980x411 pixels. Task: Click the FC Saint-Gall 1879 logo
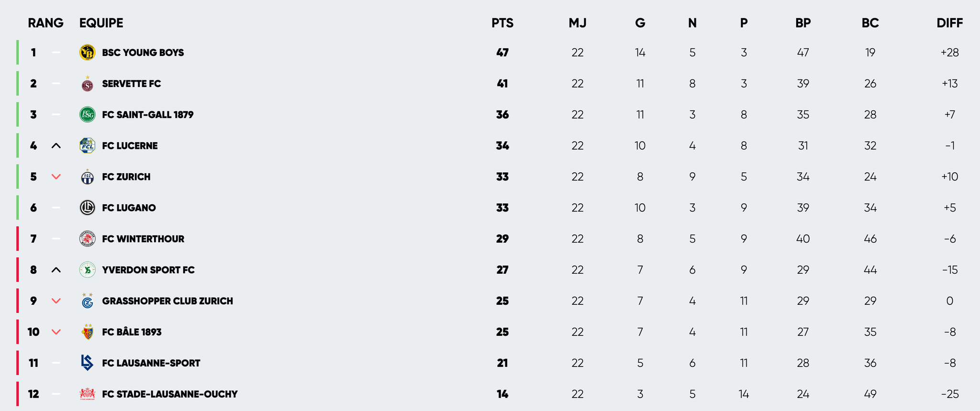87,115
